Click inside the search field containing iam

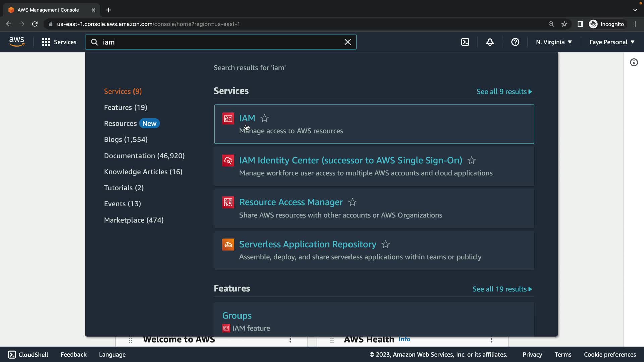[218, 42]
